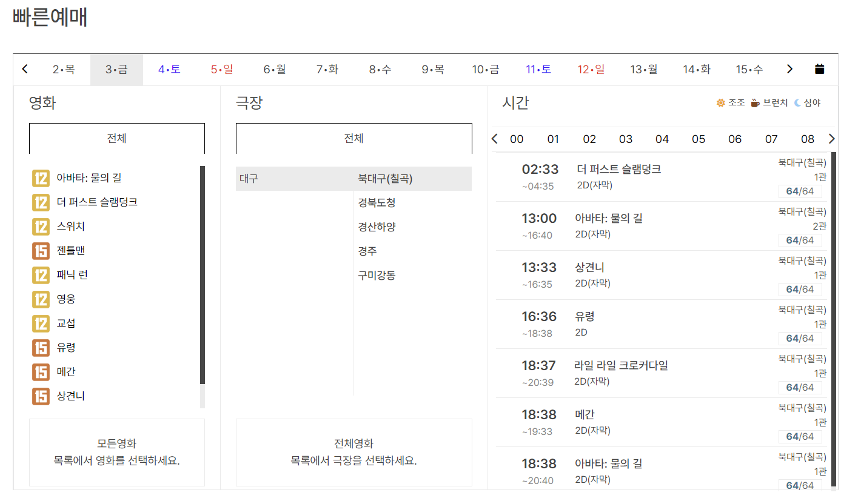Select Sunday 12•일
841x504 pixels.
(591, 69)
